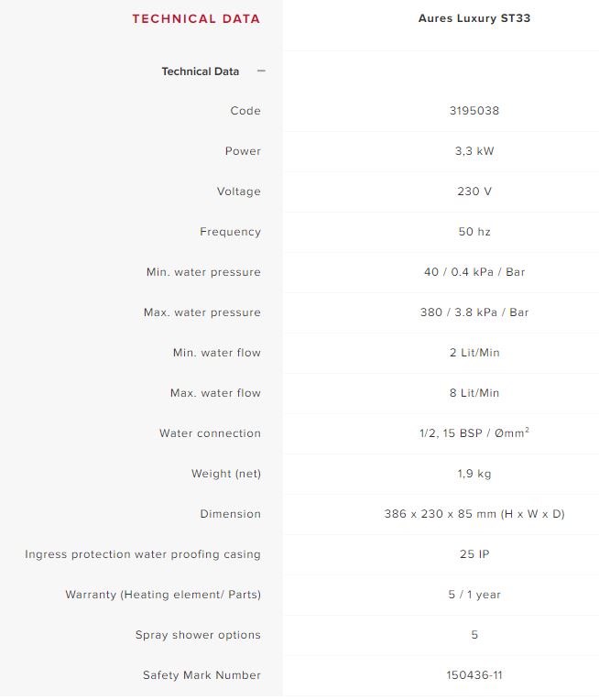This screenshot has height=700, width=599.
Task: Select the Min. water pressure label
Action: click(203, 272)
